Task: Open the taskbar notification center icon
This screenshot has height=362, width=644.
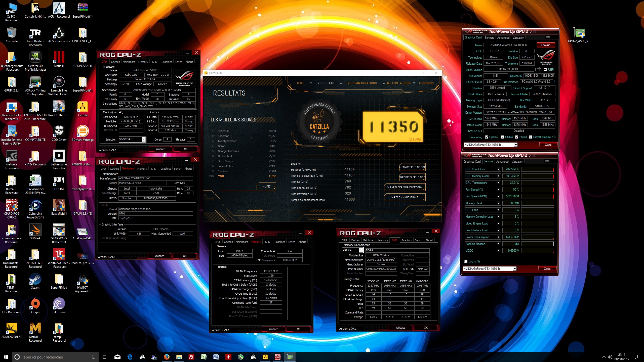Action: 635,357
